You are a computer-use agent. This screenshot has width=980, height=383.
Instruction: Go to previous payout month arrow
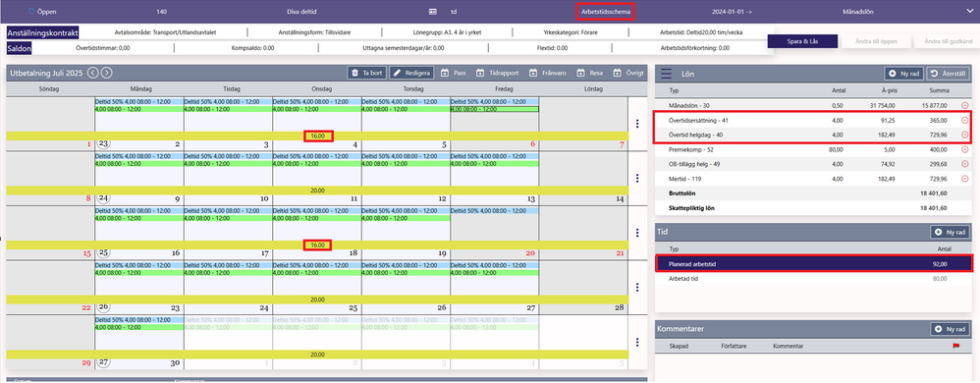pos(93,73)
